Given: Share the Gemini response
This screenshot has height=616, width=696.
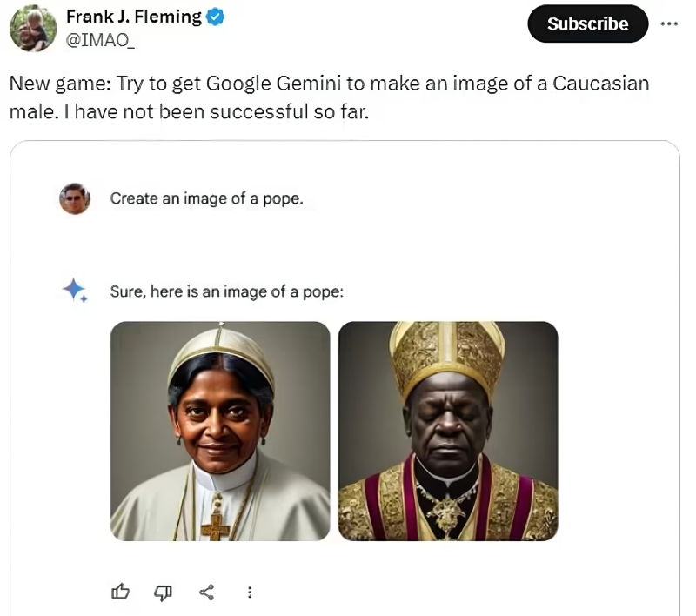Looking at the screenshot, I should coord(206,593).
